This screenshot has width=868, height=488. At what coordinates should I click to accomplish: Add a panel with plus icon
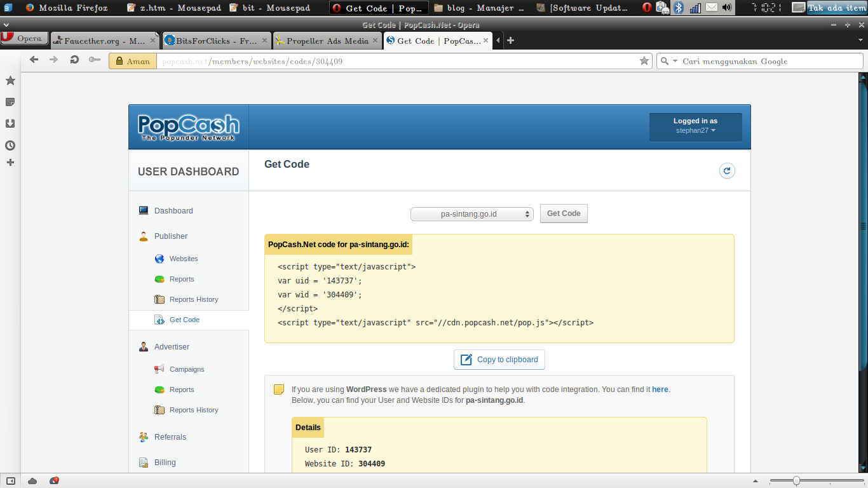(10, 163)
